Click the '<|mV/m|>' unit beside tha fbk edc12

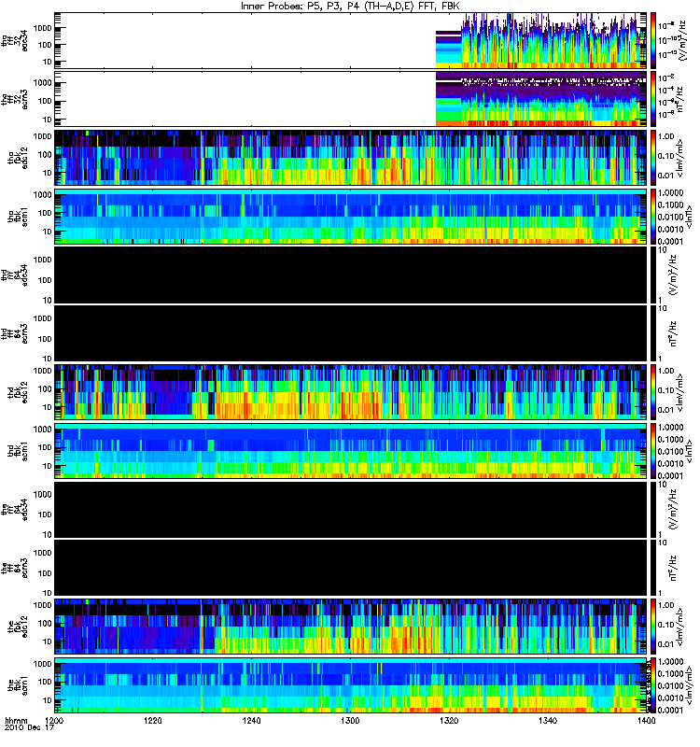[680, 158]
